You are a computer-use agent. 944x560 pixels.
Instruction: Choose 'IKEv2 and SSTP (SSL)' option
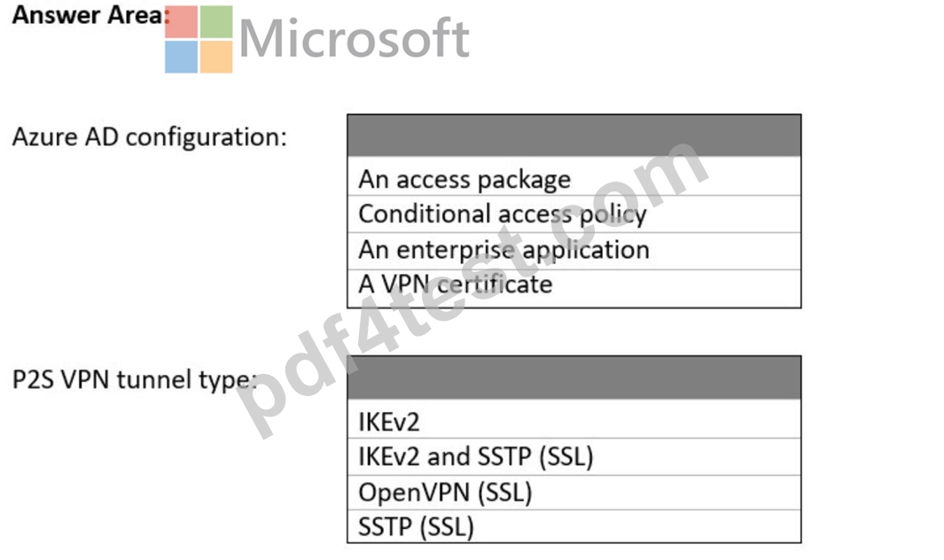coord(573,456)
